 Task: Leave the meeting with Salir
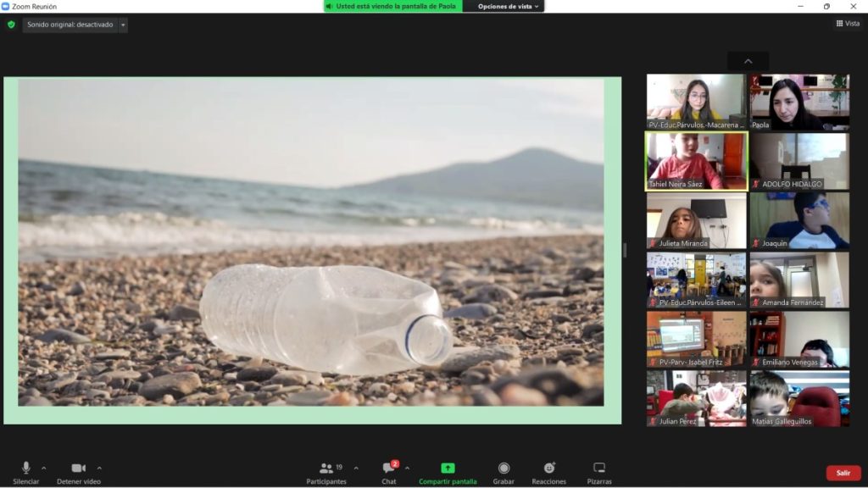843,473
